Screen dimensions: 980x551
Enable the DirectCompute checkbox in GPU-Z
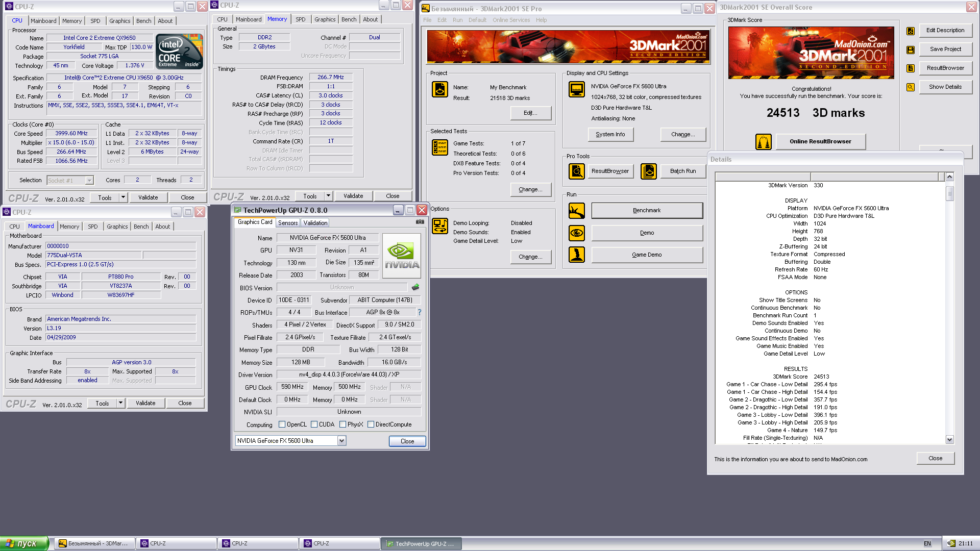click(x=371, y=424)
